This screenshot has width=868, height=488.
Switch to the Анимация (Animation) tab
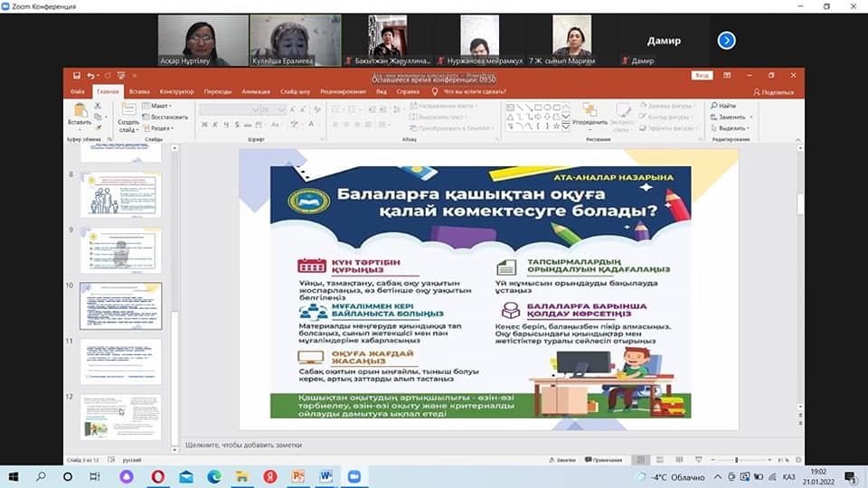pos(256,91)
